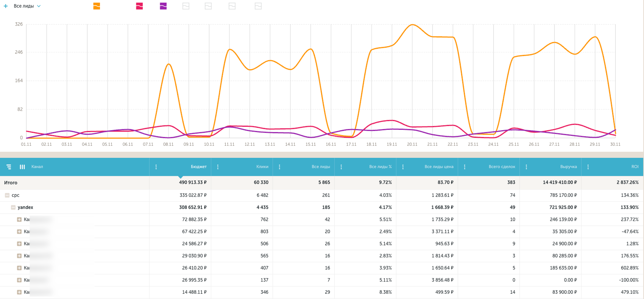Expand the campaign row with 72 882.35 ₽ budget

pos(19,220)
